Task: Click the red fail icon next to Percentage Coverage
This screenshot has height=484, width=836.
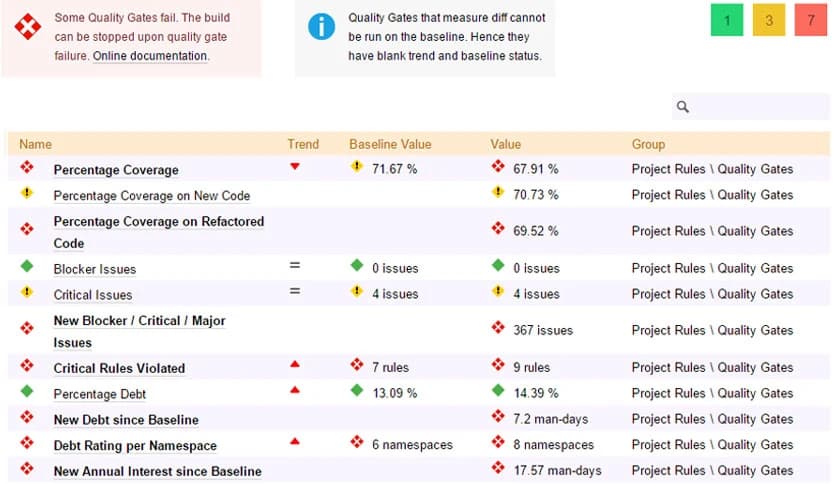Action: (x=27, y=168)
